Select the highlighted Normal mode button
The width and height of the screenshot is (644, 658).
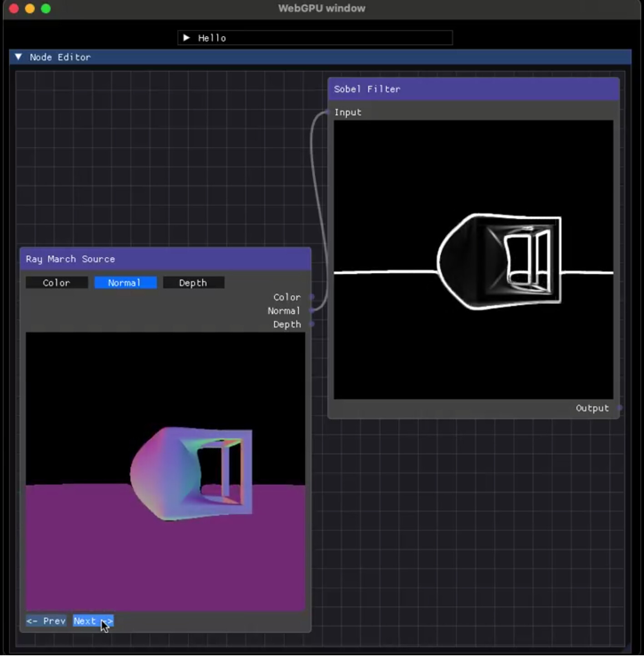point(125,283)
